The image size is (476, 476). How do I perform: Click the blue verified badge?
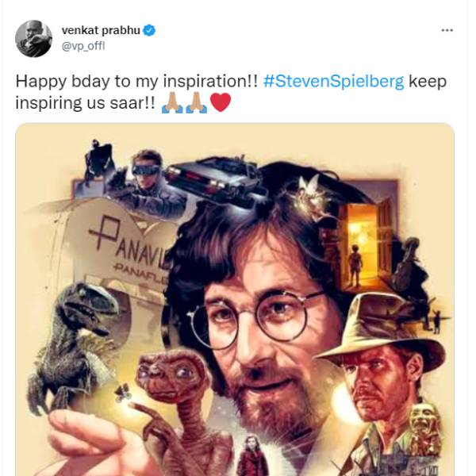[150, 30]
